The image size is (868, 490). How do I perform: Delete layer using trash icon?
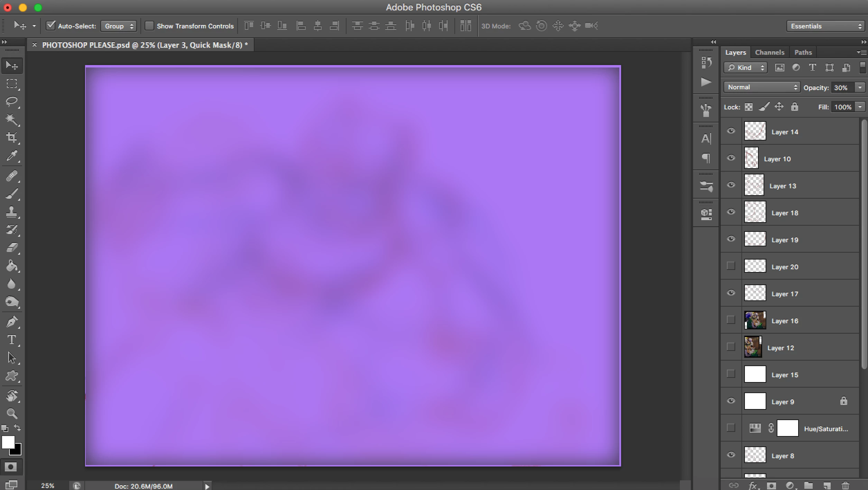pos(845,486)
